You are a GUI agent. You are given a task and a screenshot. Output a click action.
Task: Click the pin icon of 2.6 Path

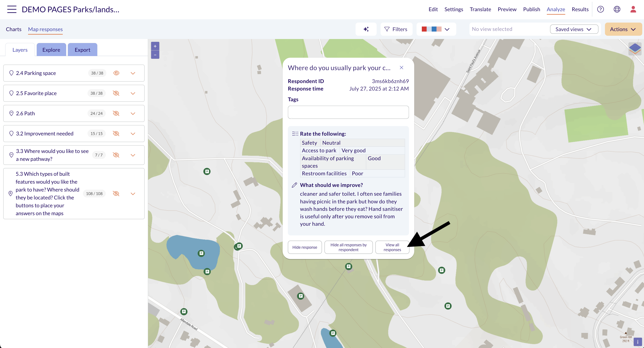[x=11, y=114]
